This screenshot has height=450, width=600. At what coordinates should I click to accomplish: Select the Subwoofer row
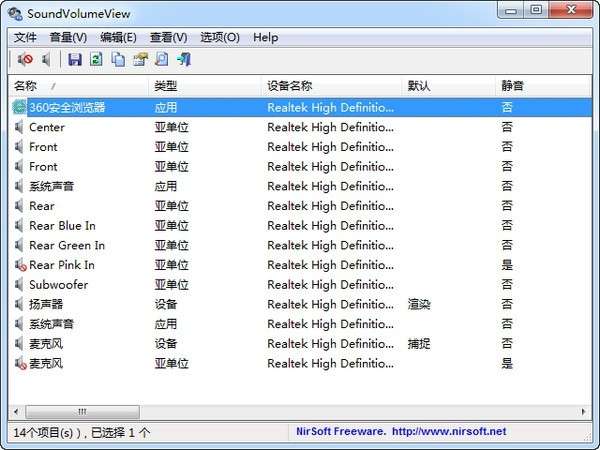pos(300,285)
